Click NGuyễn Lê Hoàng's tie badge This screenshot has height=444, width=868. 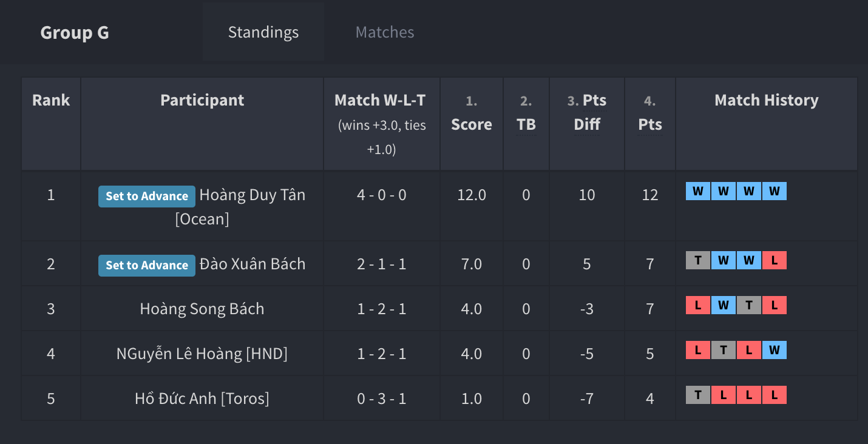pyautogui.click(x=724, y=351)
